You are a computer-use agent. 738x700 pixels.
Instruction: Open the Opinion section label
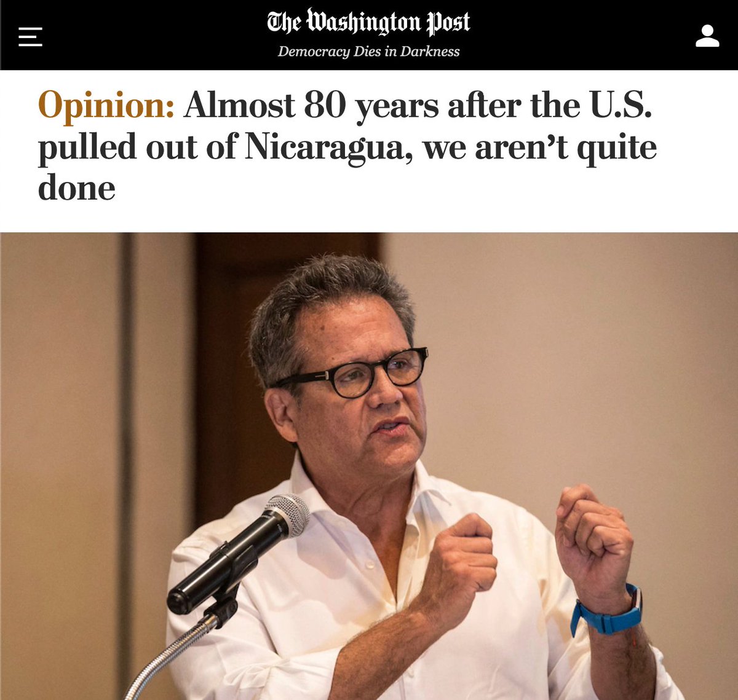click(x=106, y=105)
